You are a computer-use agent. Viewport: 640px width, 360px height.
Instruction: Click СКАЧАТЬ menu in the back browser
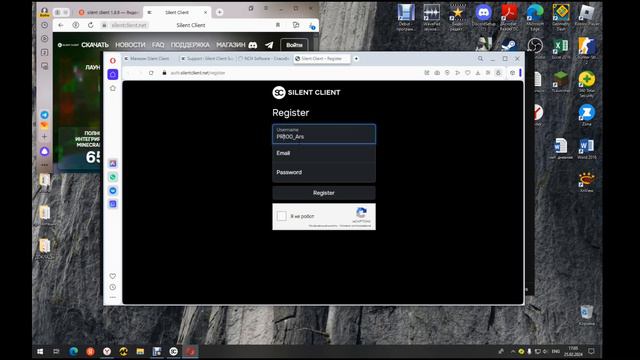point(95,45)
